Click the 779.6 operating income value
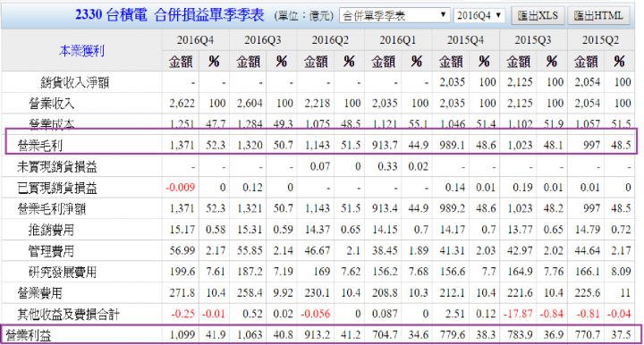 pyautogui.click(x=453, y=335)
